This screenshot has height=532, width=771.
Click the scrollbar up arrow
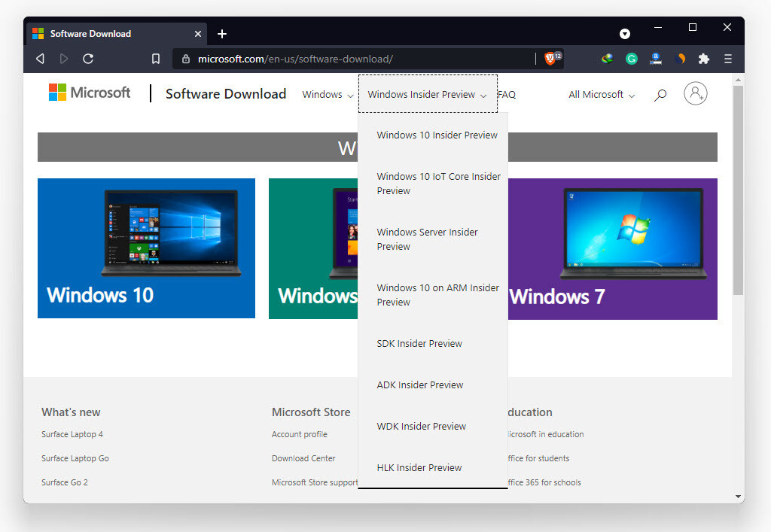(738, 80)
